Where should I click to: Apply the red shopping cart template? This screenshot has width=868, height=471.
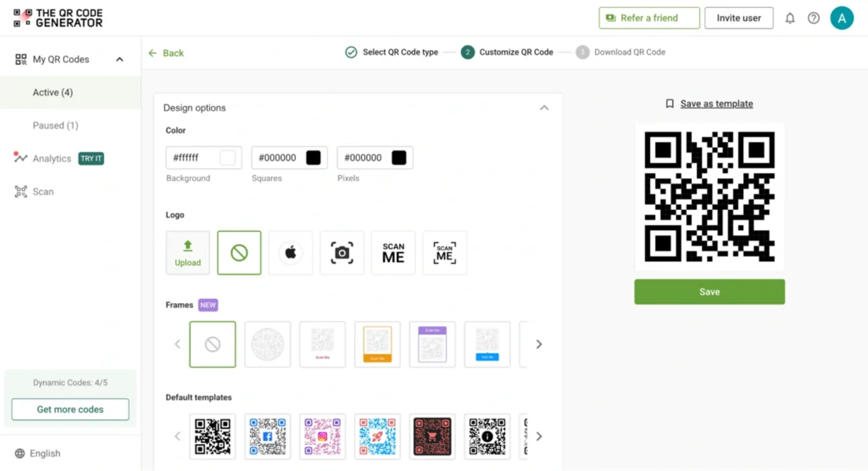pos(432,437)
